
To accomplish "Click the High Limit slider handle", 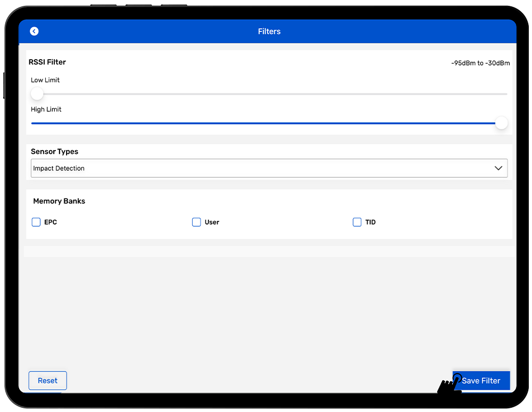I will click(501, 123).
